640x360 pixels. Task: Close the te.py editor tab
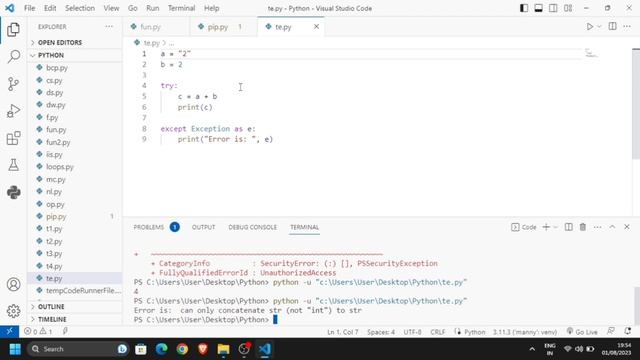pos(316,27)
